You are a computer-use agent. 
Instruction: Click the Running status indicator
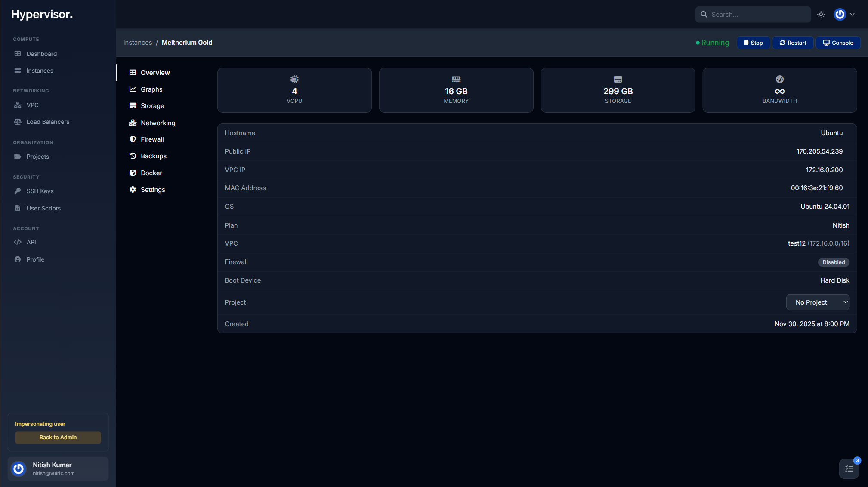tap(712, 43)
